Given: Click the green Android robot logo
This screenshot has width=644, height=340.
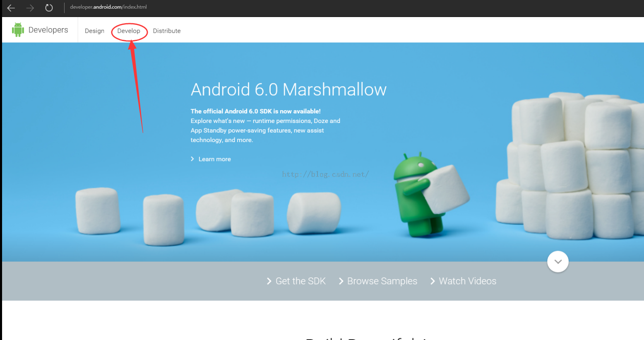Looking at the screenshot, I should (x=18, y=30).
